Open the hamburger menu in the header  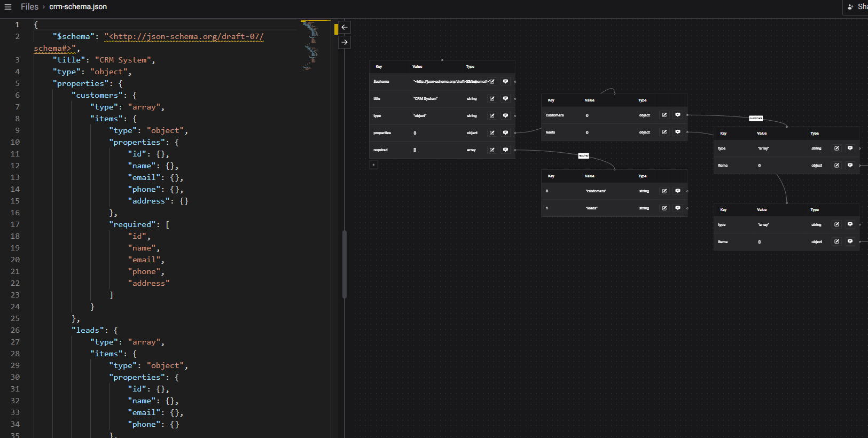pyautogui.click(x=8, y=7)
